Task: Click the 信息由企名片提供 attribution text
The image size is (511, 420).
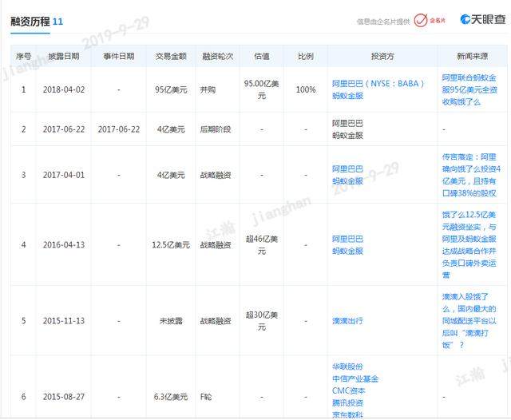Action: [x=383, y=22]
